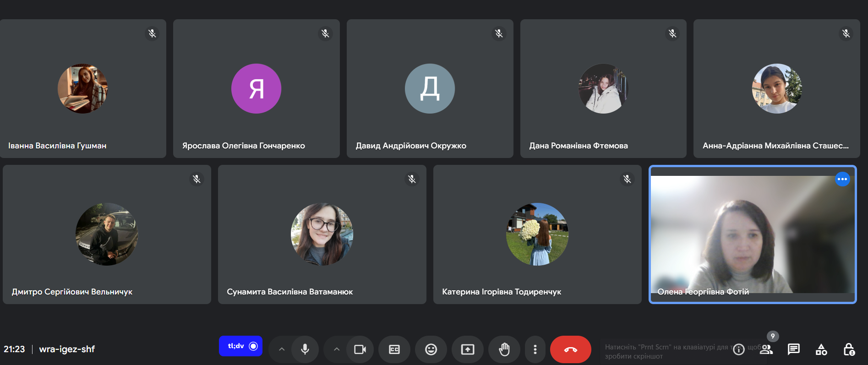Raise your hand in the meeting

tap(504, 349)
